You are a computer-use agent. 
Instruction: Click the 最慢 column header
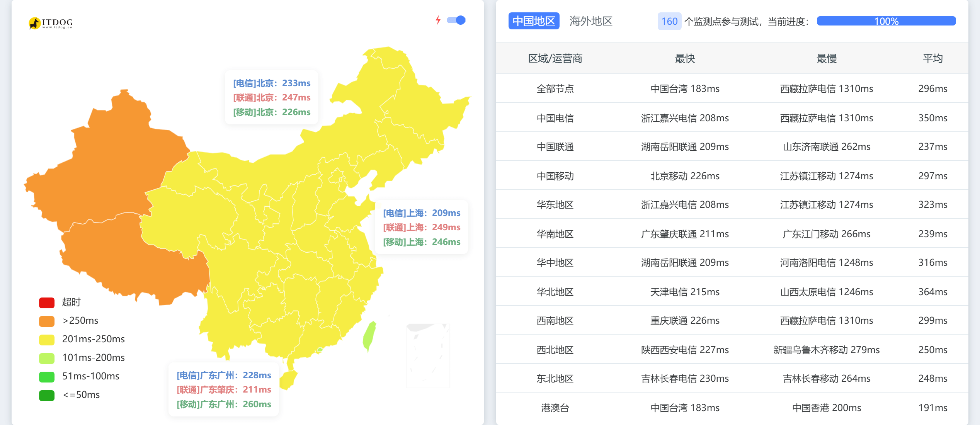827,58
